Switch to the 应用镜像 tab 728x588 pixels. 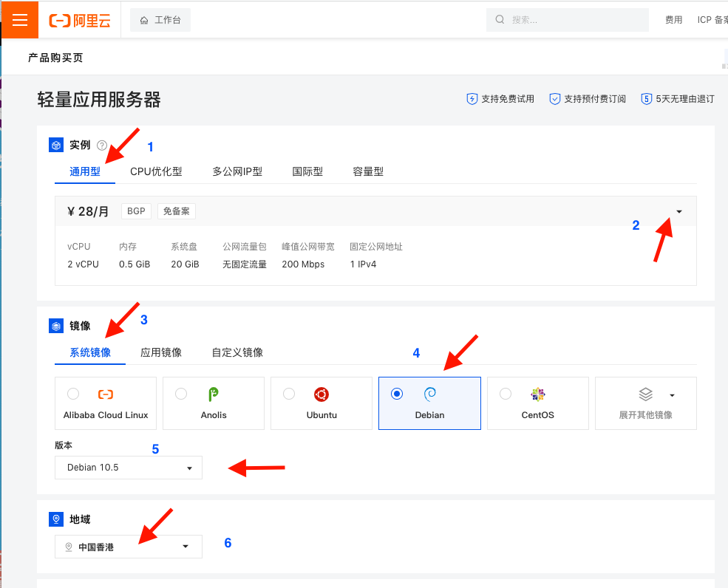[161, 352]
